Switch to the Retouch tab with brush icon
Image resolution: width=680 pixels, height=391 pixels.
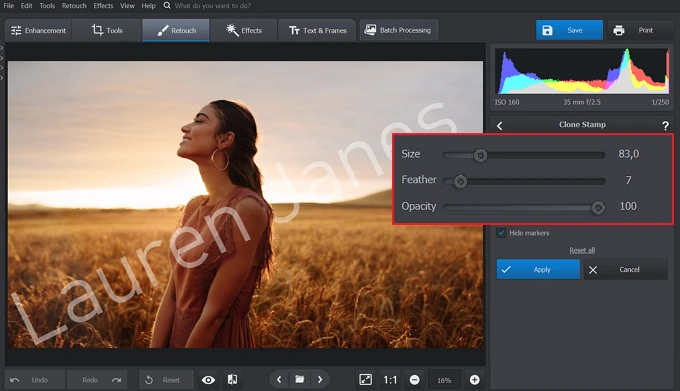[176, 30]
